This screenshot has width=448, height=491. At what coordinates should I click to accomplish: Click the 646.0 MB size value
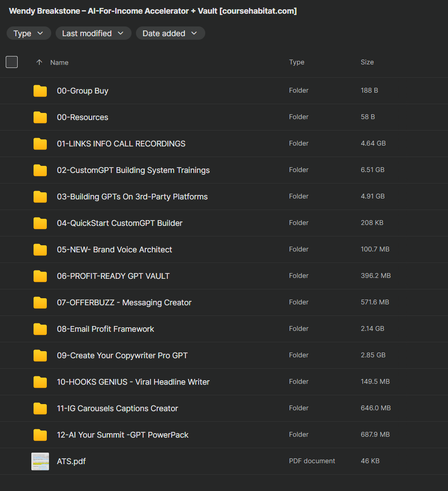click(x=376, y=408)
